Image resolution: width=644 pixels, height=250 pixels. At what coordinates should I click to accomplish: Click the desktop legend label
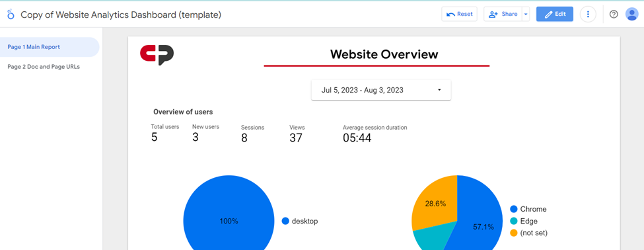point(304,221)
